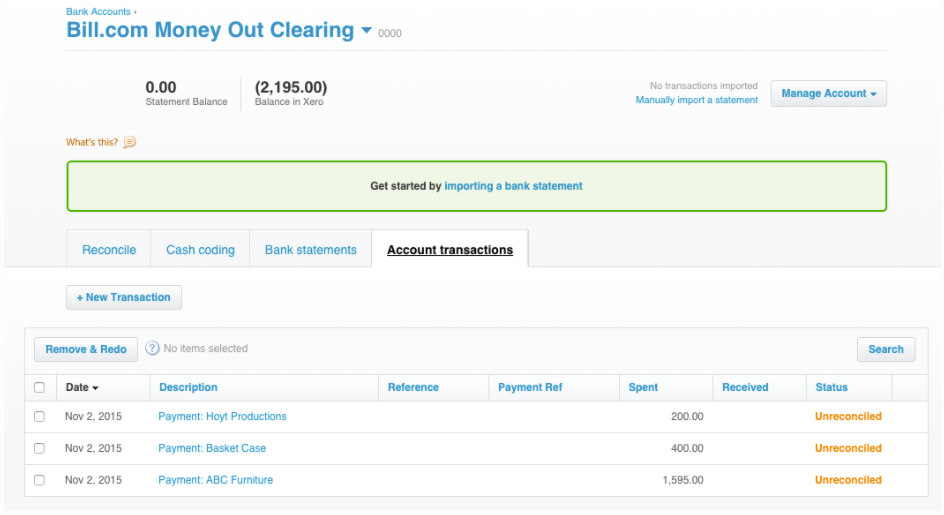944x515 pixels.
Task: Sort by the Description column header
Action: [x=188, y=387]
